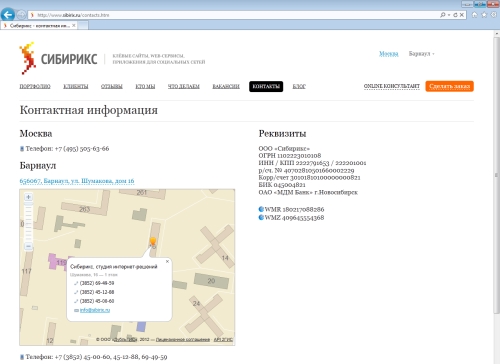500x364 pixels.
Task: Click the phone icon beside Москва Телефон
Action: [x=22, y=149]
